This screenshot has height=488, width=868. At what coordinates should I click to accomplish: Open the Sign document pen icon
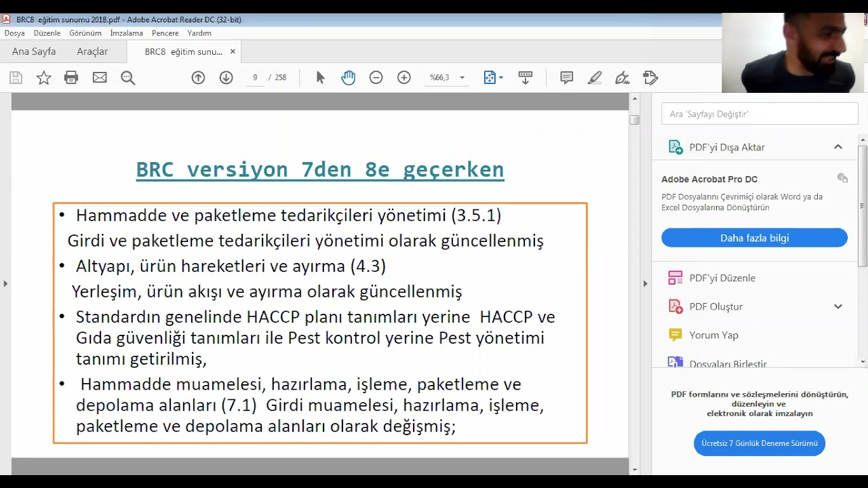(623, 78)
